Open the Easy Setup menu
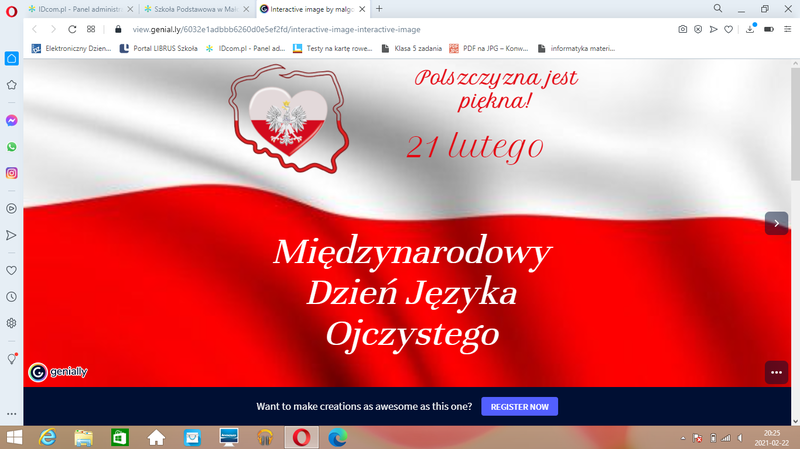Screen dimensions: 800x449 pos(787,29)
